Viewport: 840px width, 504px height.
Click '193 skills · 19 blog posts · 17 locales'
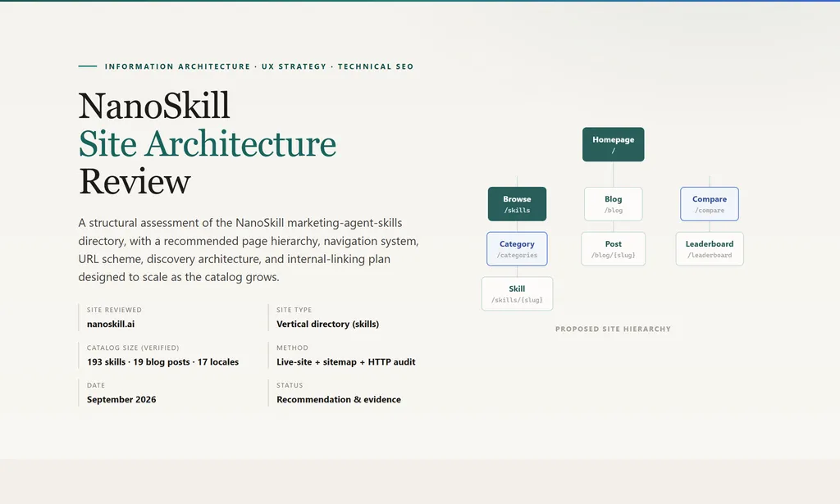(x=163, y=361)
